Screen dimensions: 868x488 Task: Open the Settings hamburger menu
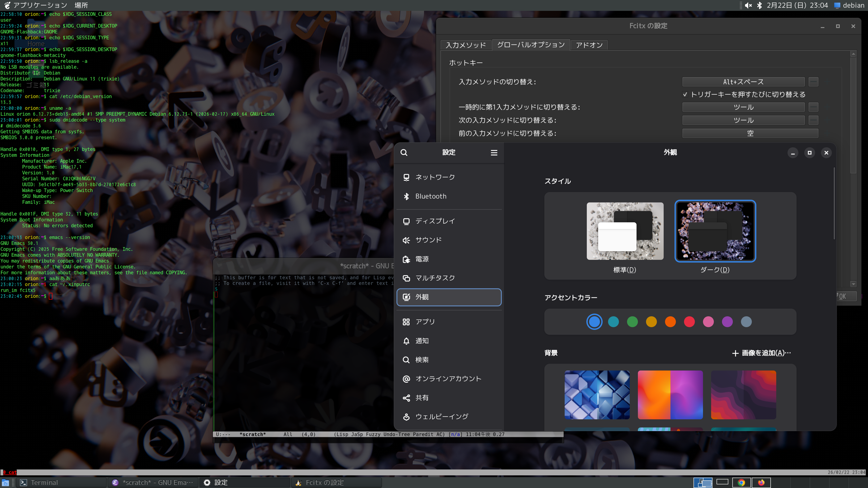(494, 153)
